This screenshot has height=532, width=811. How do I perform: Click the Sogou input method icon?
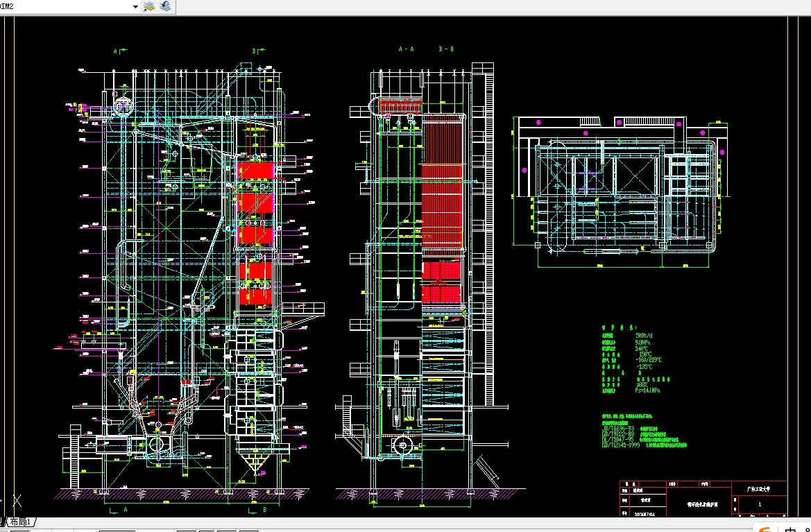pyautogui.click(x=765, y=529)
